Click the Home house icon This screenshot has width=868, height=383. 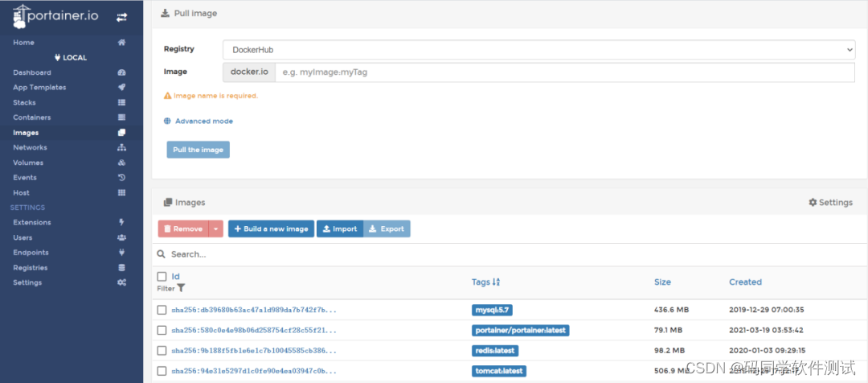tap(122, 43)
